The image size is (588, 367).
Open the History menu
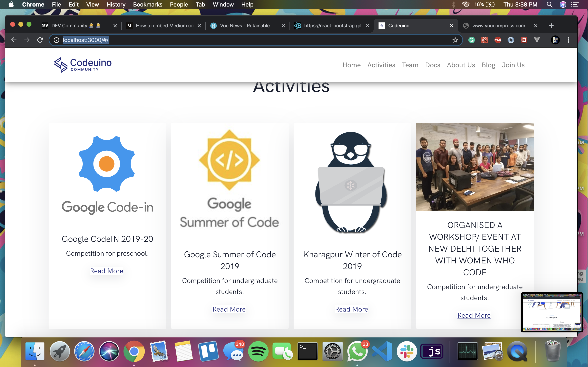[116, 4]
